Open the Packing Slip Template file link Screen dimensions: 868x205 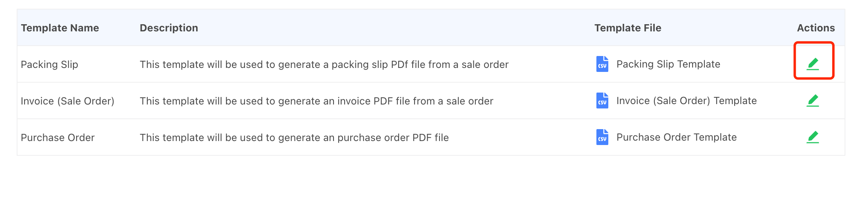pyautogui.click(x=668, y=64)
